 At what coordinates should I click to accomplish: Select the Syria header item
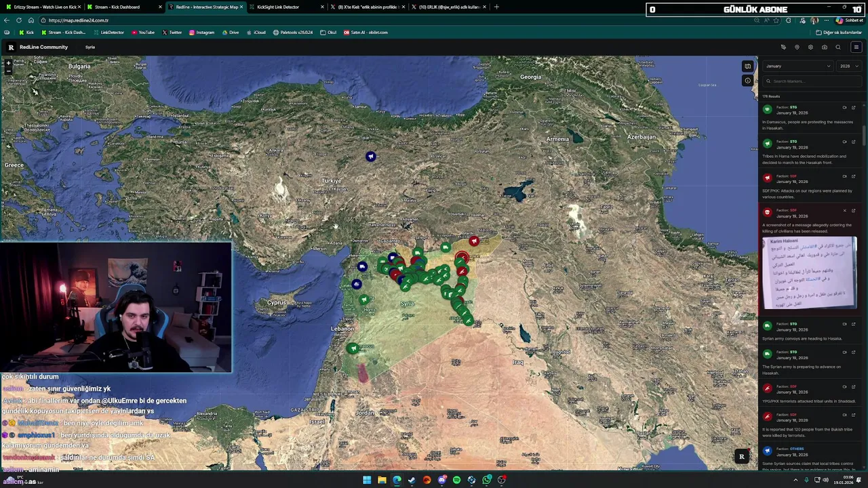[90, 47]
